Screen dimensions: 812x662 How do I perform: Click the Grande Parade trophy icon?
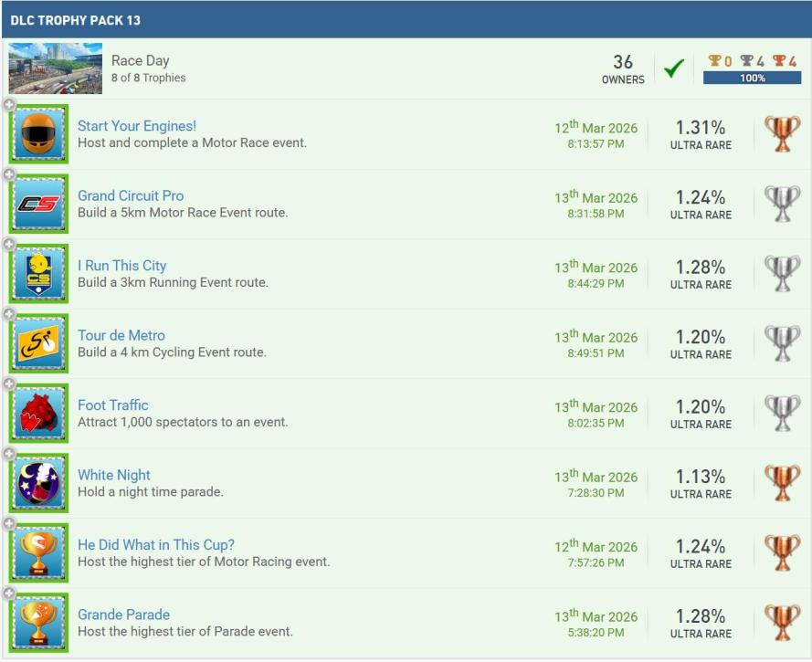[38, 624]
